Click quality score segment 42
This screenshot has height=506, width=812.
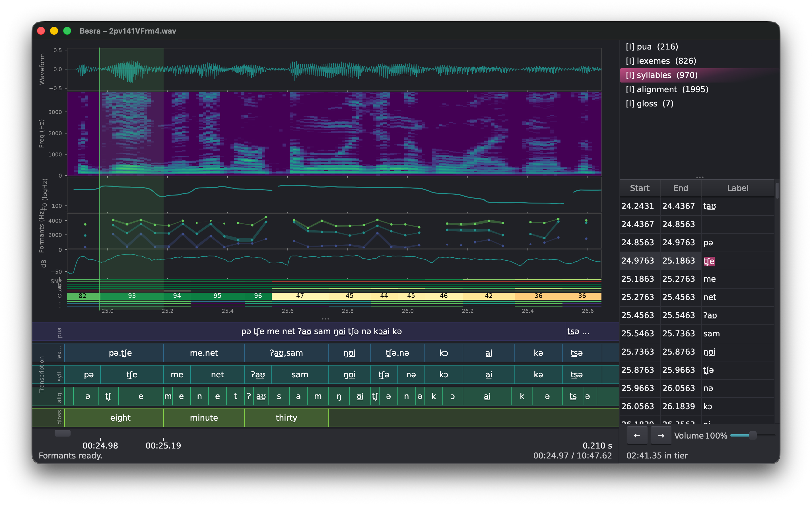point(489,296)
